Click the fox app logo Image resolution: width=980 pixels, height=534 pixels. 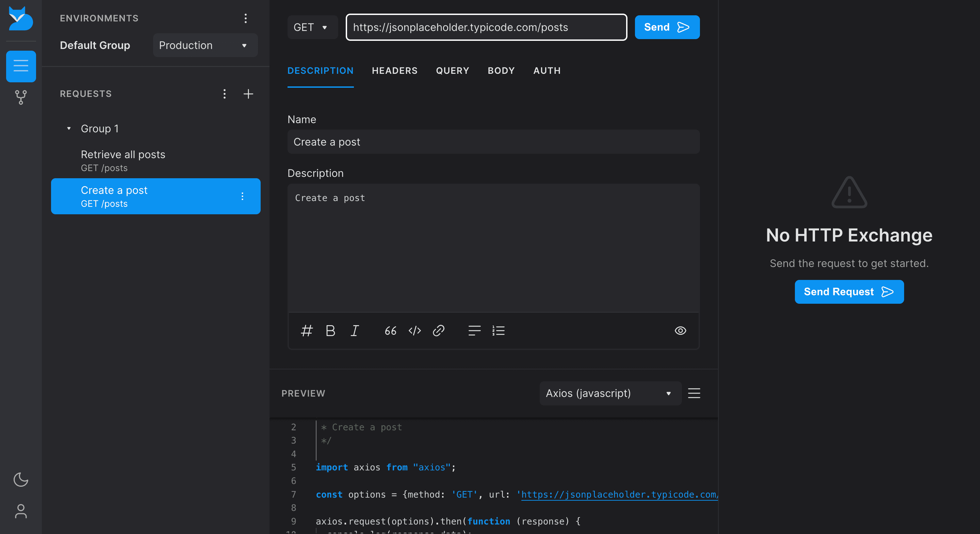coord(20,18)
